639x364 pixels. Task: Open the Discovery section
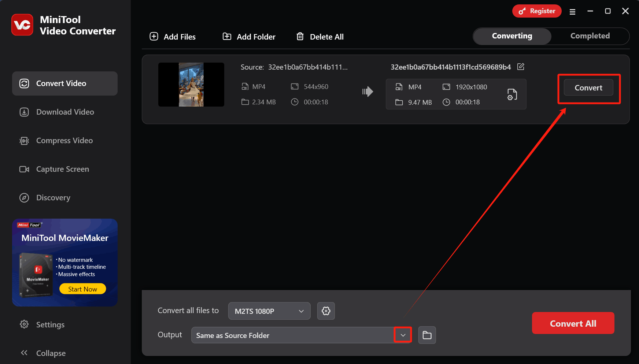65,198
